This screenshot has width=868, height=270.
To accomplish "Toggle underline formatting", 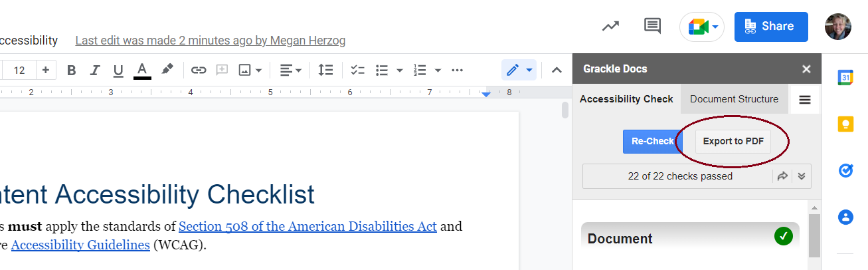I will coord(118,70).
